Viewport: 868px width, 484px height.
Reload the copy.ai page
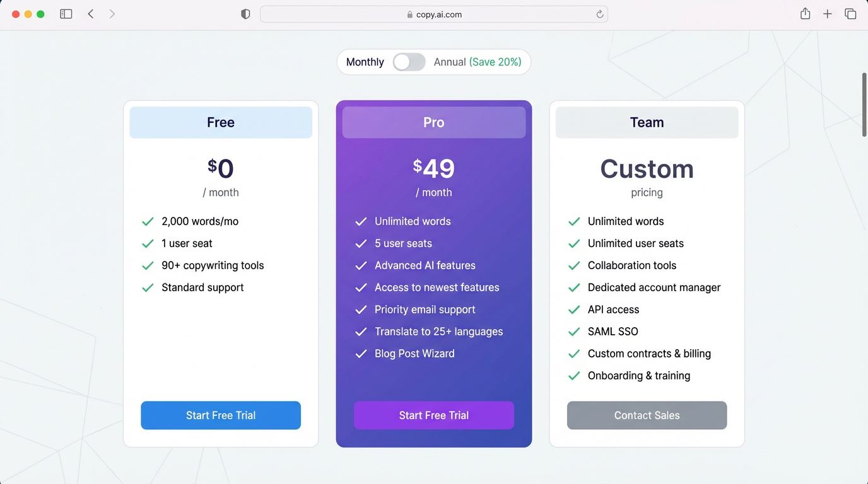pos(599,14)
